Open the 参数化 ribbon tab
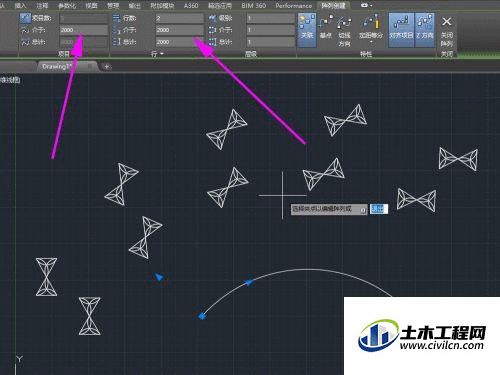Viewport: 500px width, 375px height. 67,5
